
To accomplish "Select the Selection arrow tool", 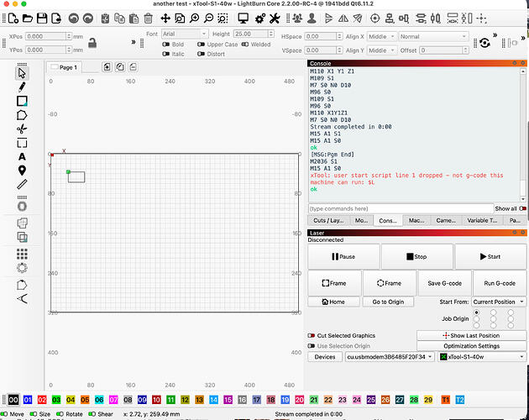I will (22, 73).
